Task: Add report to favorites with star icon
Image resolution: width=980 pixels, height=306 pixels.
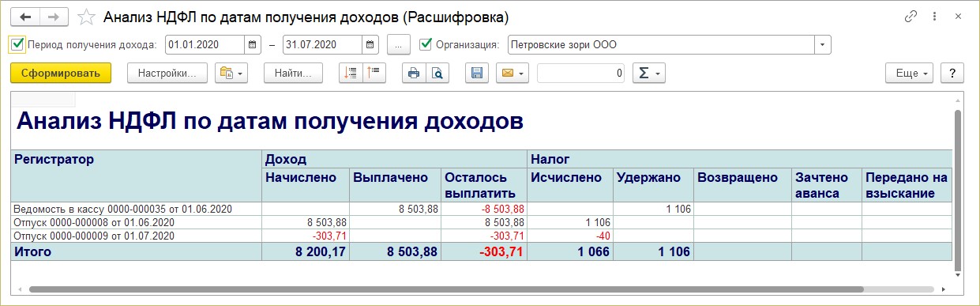Action: (88, 17)
